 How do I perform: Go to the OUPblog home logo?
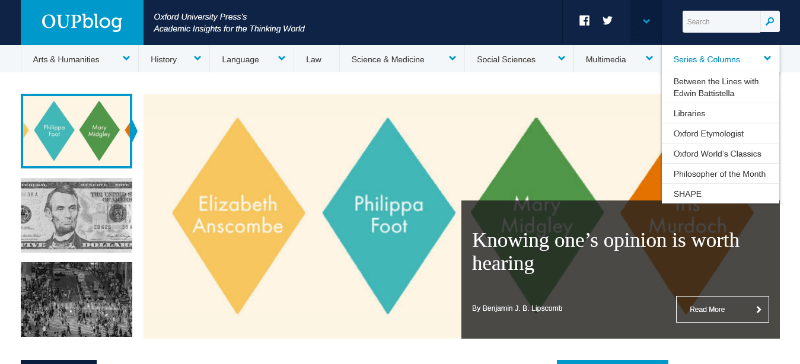click(82, 22)
